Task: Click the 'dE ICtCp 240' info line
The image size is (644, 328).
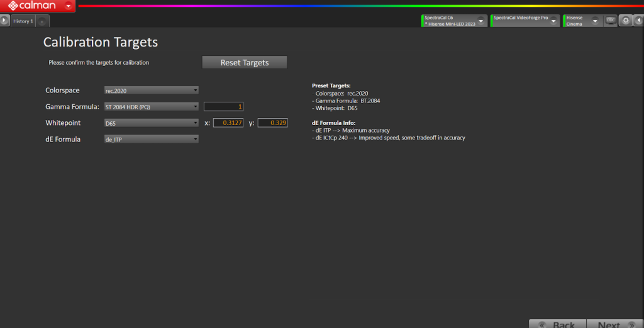Action: pyautogui.click(x=389, y=138)
